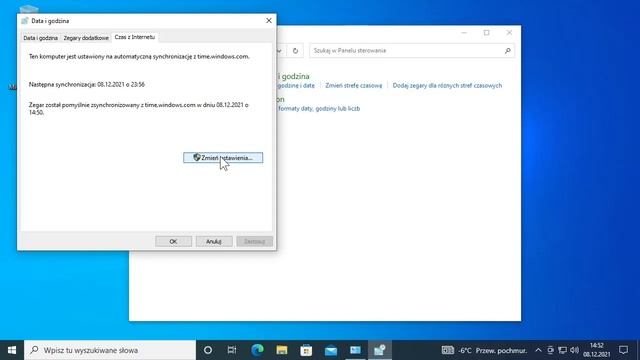The width and height of the screenshot is (640, 360).
Task: Open the notification center
Action: (623, 350)
